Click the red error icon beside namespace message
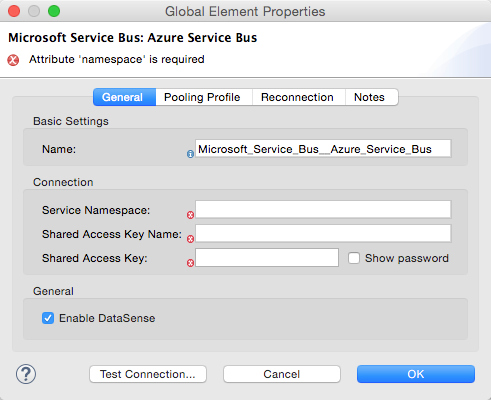 (x=13, y=60)
